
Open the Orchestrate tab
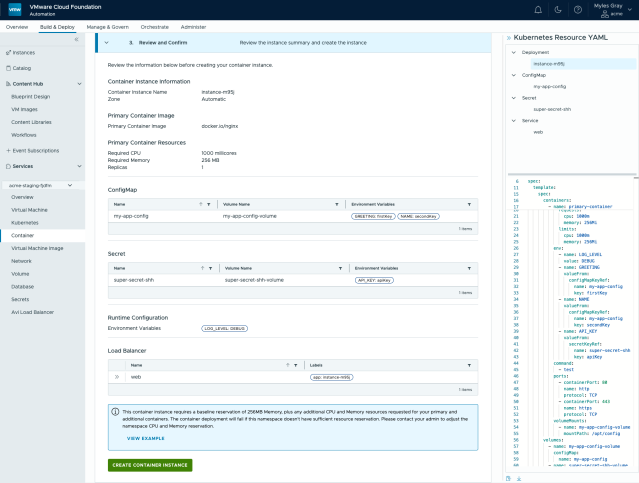(x=154, y=27)
